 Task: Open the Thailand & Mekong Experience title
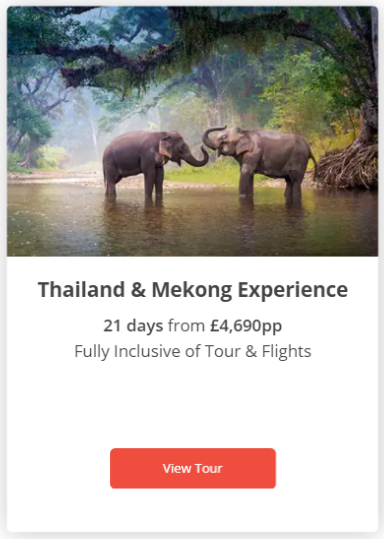[193, 290]
